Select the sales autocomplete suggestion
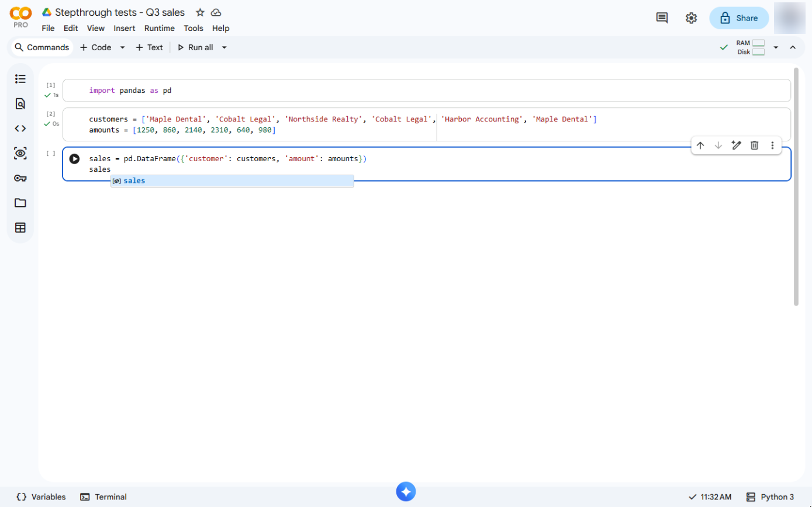This screenshot has height=507, width=812. click(x=232, y=181)
